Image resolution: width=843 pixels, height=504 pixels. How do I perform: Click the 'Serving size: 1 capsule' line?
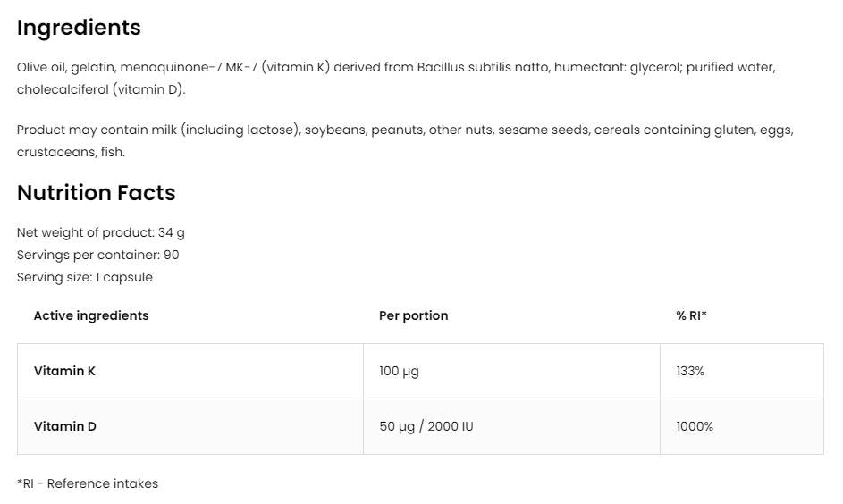click(x=84, y=277)
